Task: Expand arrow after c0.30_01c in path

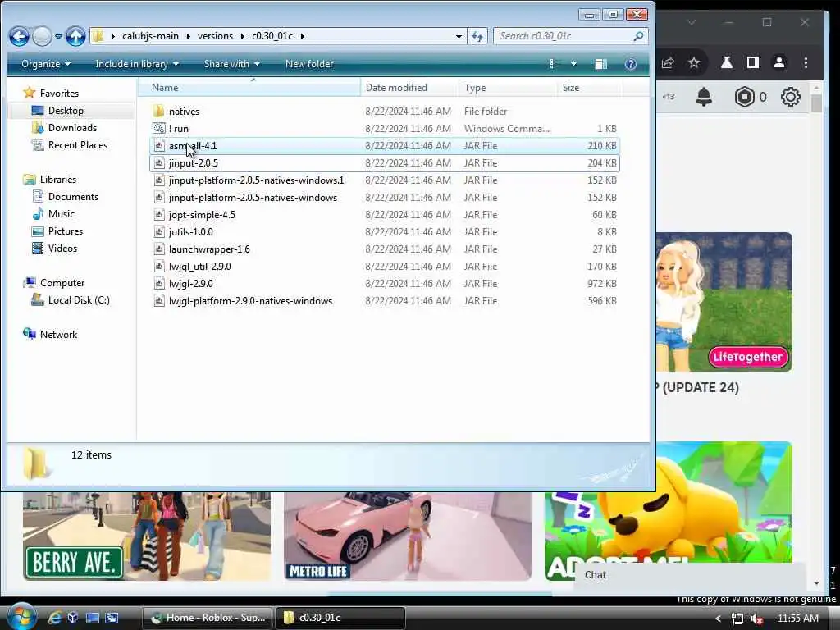Action: tap(302, 36)
